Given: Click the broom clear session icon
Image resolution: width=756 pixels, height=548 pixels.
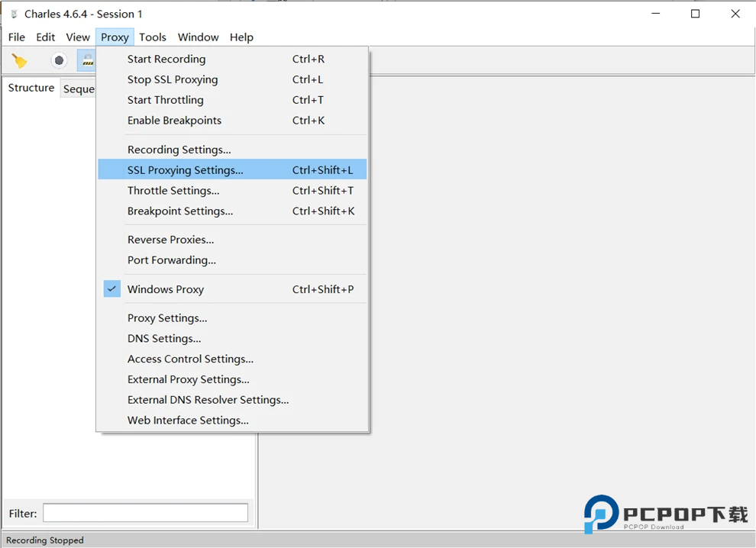Looking at the screenshot, I should pos(19,60).
